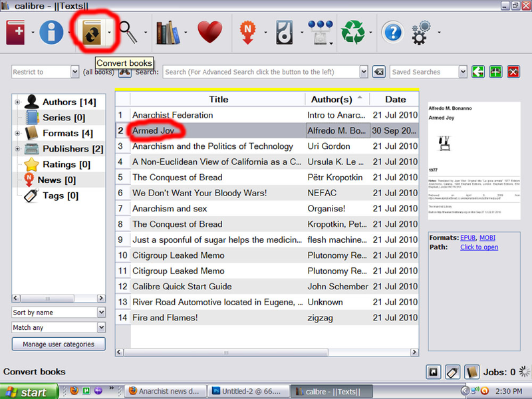Open Convert books dropdown arrow
This screenshot has width=532, height=399.
click(x=109, y=33)
